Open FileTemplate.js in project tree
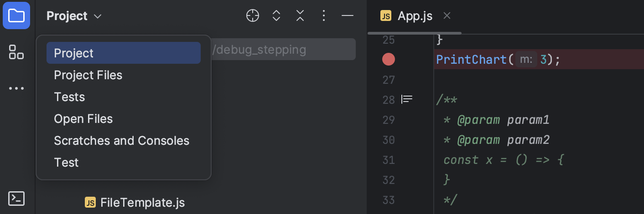 click(135, 203)
